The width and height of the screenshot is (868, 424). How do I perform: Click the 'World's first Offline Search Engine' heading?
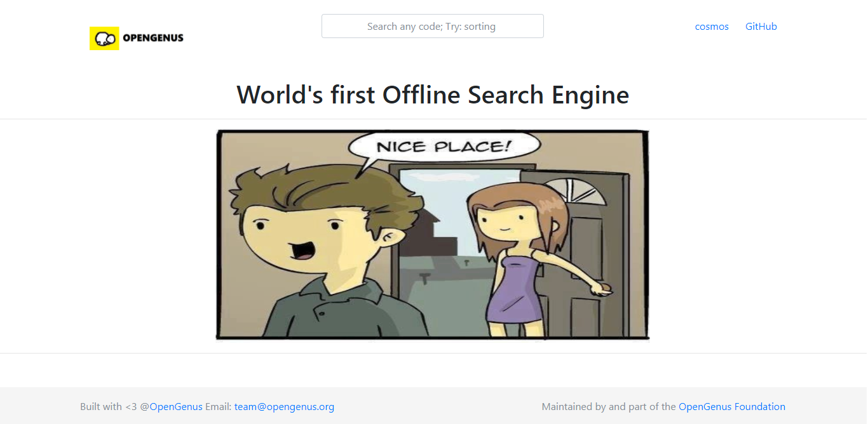(x=433, y=95)
